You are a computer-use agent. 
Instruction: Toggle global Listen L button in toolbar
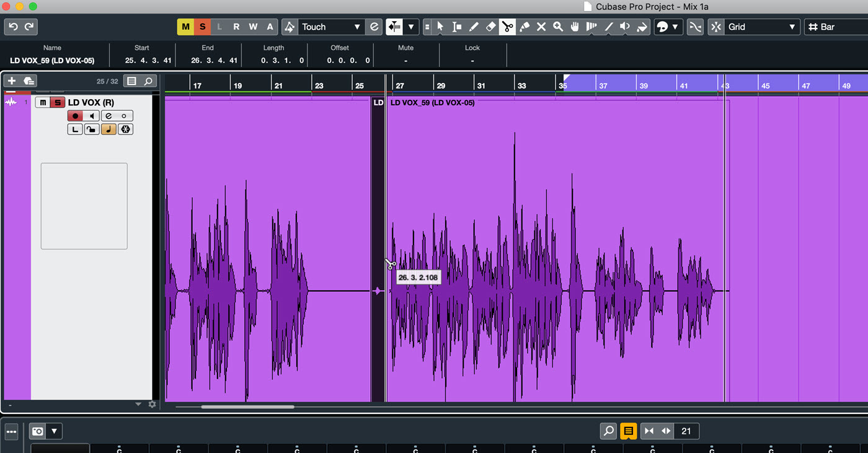coord(219,27)
